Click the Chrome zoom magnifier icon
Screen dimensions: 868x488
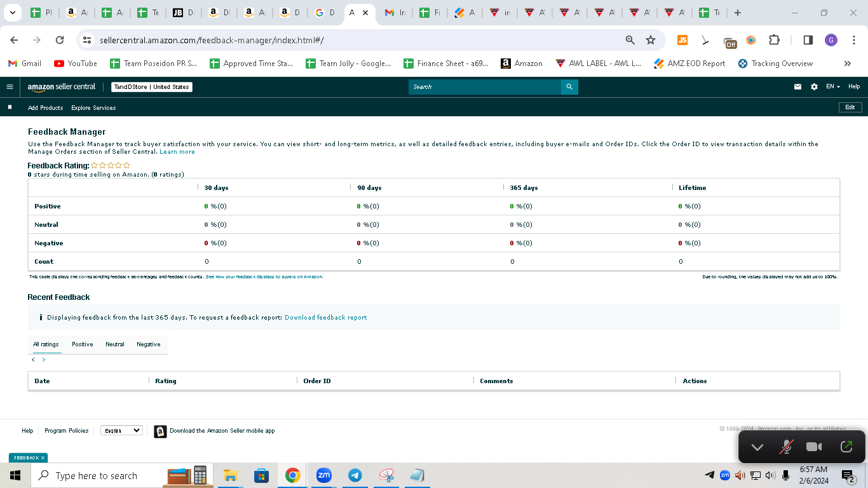630,40
